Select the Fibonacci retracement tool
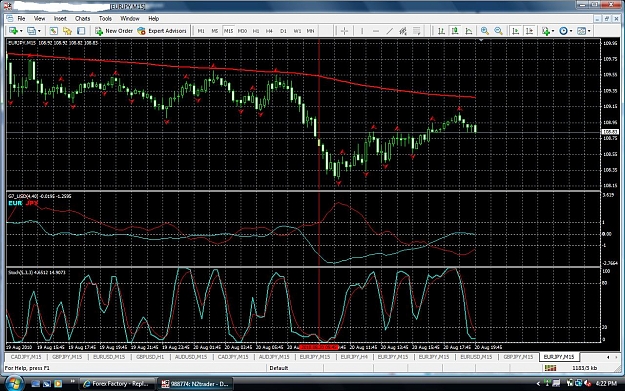 pyautogui.click(x=417, y=31)
